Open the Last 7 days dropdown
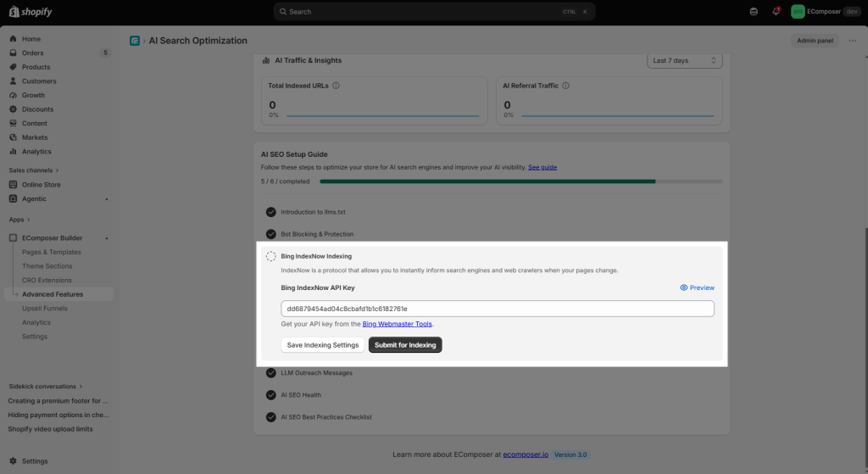Image resolution: width=868 pixels, height=474 pixels. pos(685,60)
